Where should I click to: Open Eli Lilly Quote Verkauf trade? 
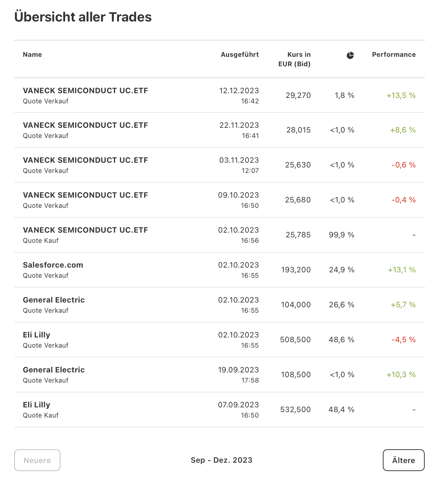pyautogui.click(x=36, y=335)
